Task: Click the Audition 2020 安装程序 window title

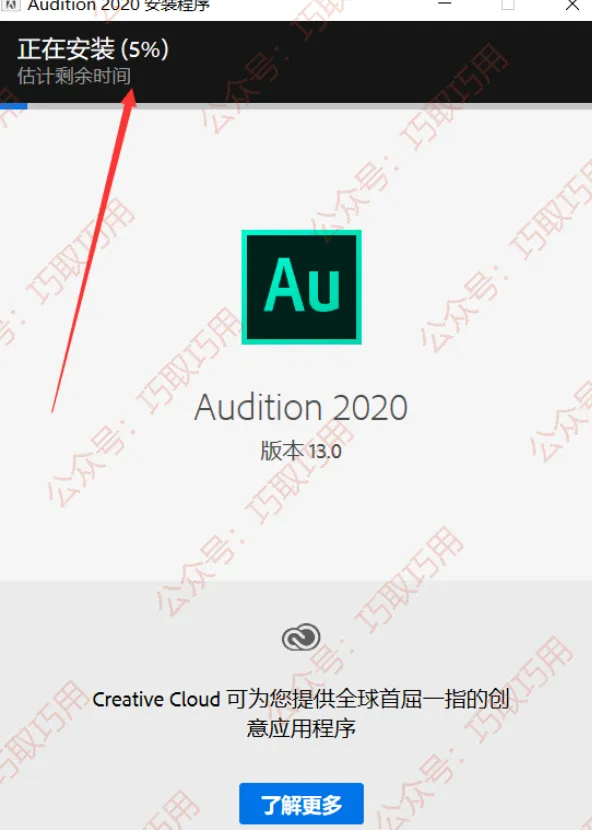Action: coord(119,6)
